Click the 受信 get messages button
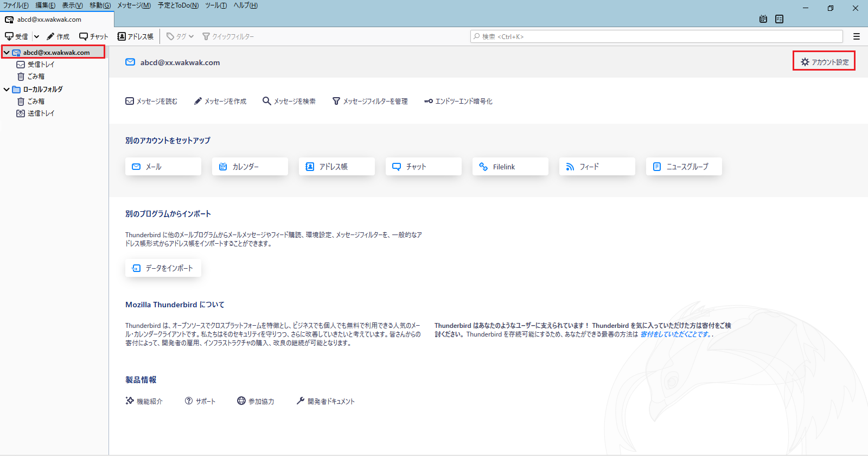868x456 pixels. click(16, 36)
